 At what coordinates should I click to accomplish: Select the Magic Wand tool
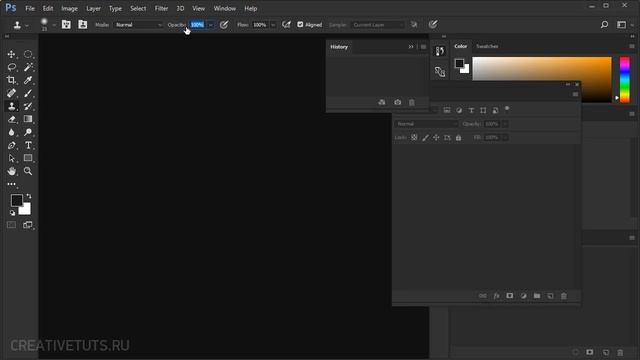point(28,67)
